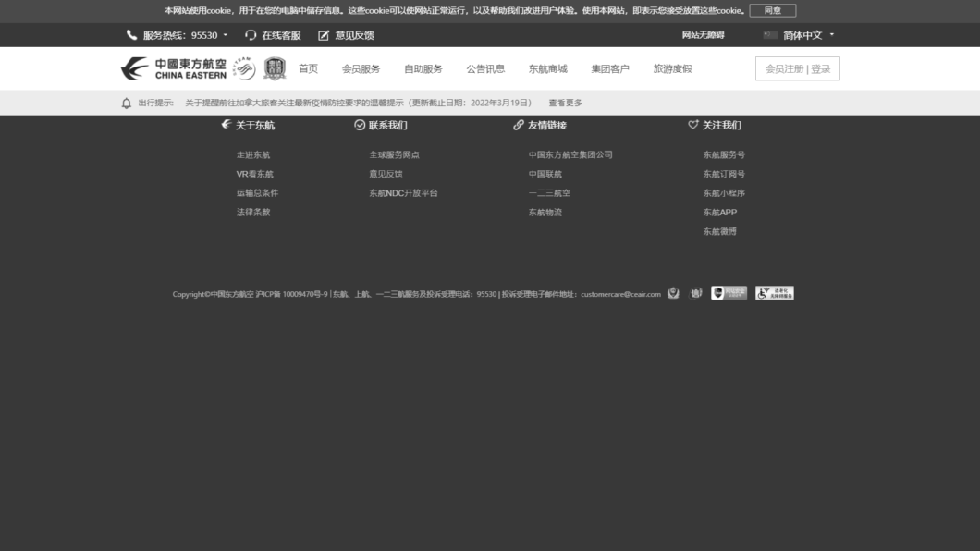Click the 关于东航 heading text
Image resolution: width=980 pixels, height=551 pixels.
[255, 126]
